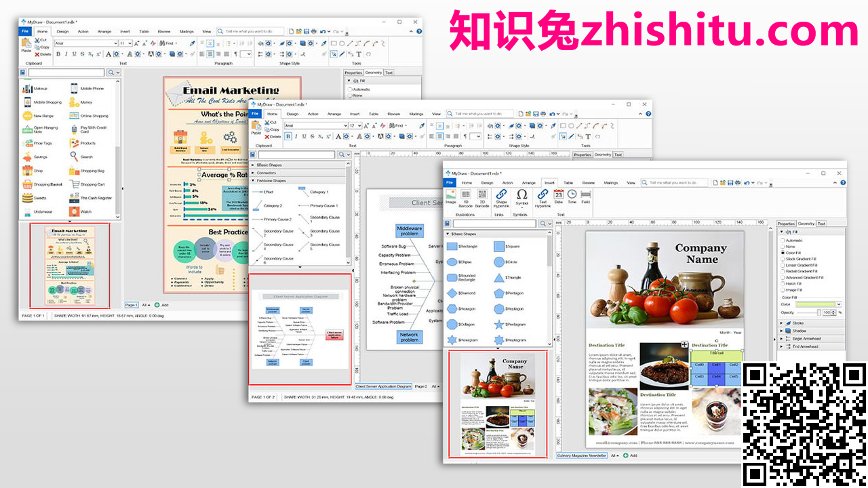Open the File menu in front window
Screen dimensions: 868x488
[450, 183]
